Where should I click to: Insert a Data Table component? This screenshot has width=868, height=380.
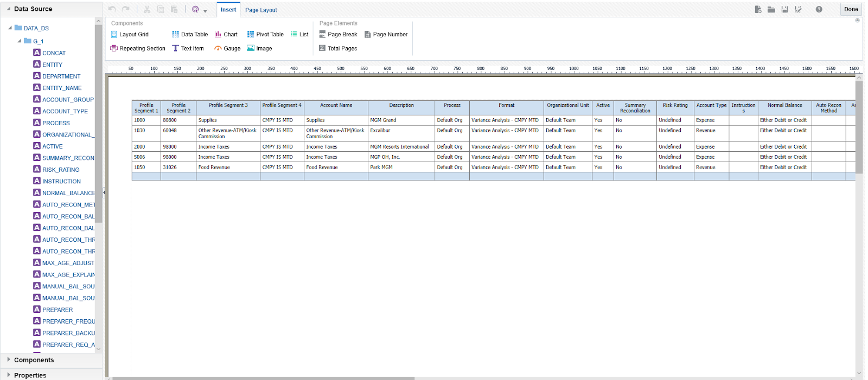[190, 34]
